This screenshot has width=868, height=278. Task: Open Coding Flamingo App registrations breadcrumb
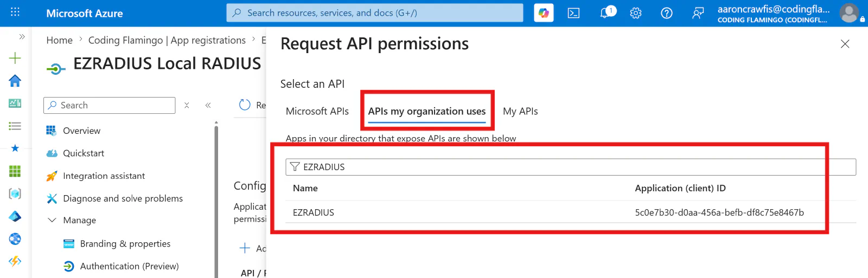coord(167,40)
